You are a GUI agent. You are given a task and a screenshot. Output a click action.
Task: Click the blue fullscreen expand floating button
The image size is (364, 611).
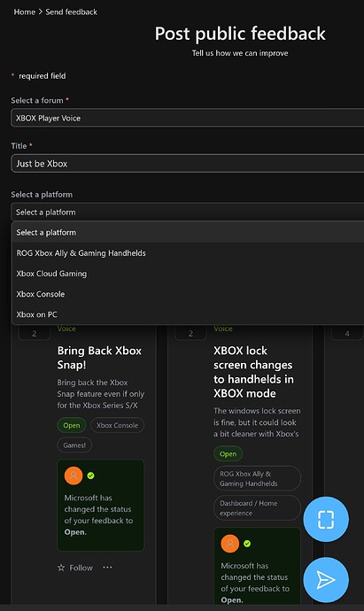[x=326, y=519]
